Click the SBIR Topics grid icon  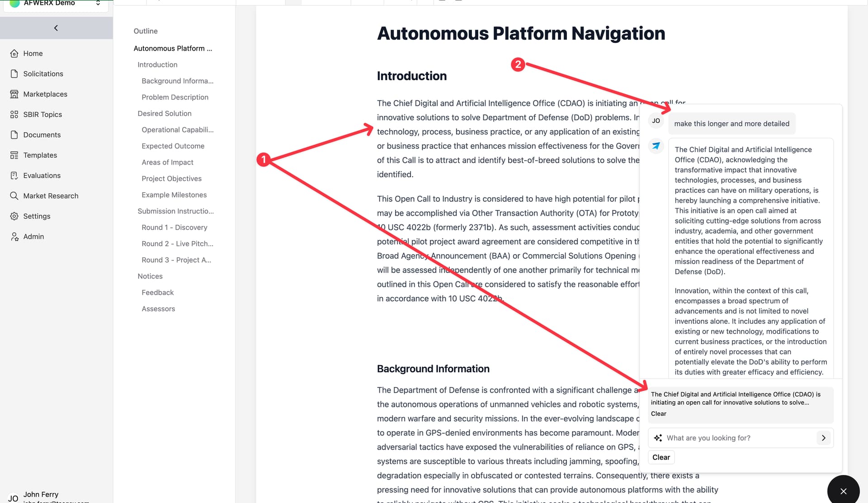coord(14,114)
